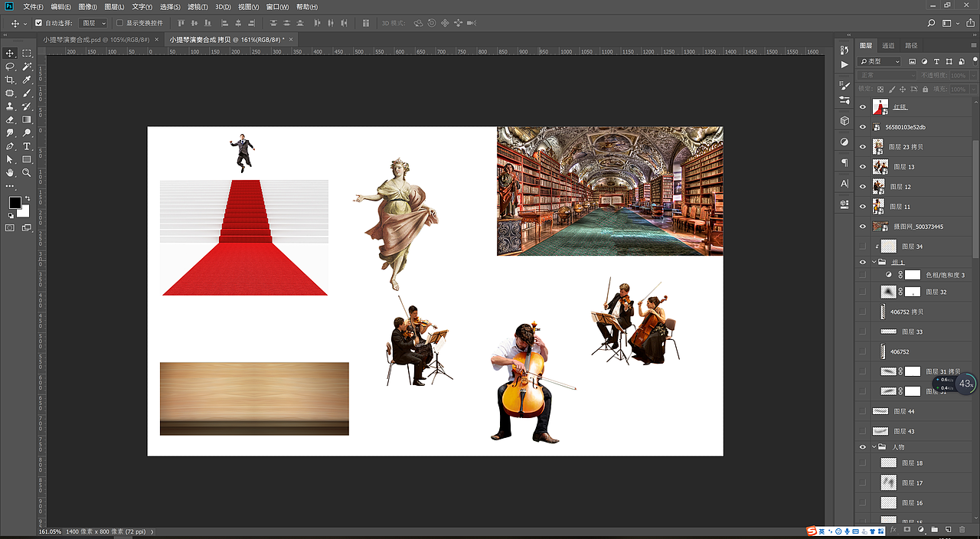The image size is (980, 539).
Task: Select the Zoom tool
Action: pyautogui.click(x=27, y=173)
